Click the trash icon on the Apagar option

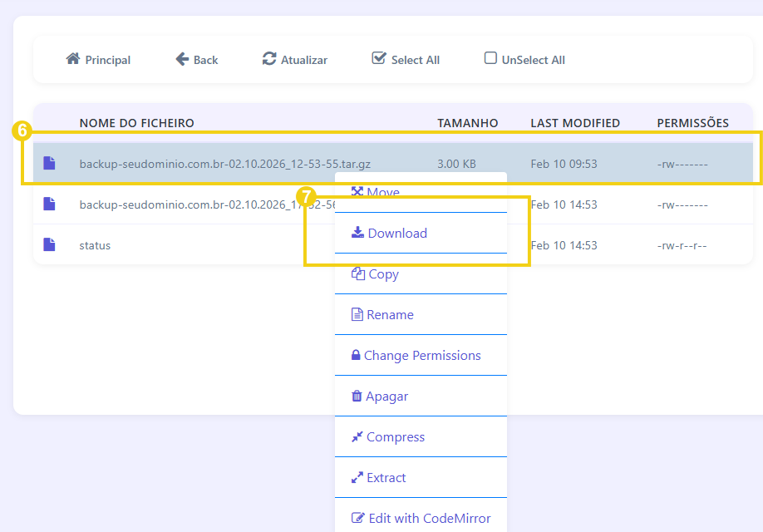pos(357,396)
